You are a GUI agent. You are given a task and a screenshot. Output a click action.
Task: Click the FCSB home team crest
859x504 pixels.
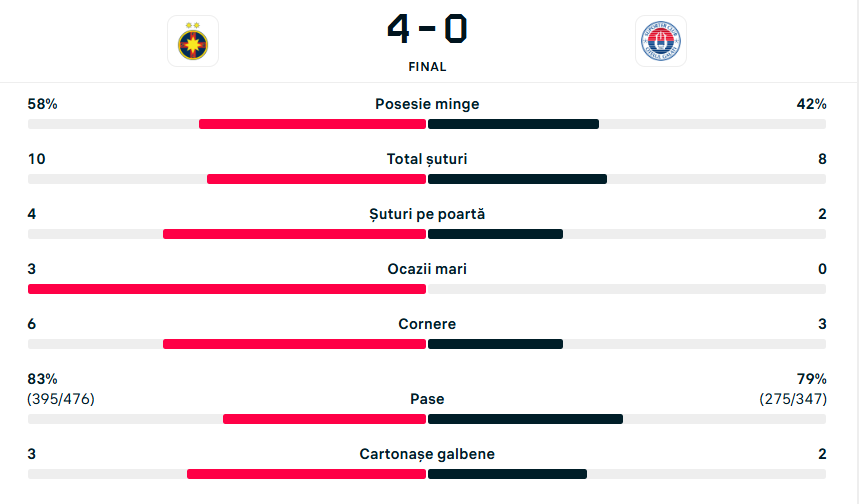[193, 41]
